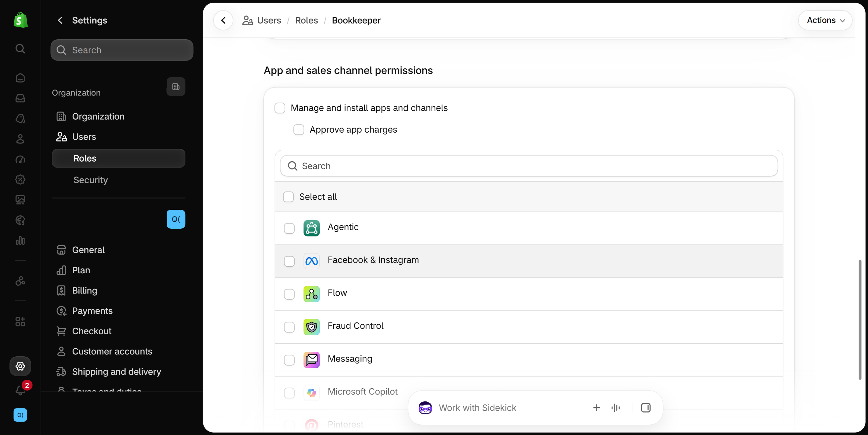Check the Facebook & Instagram checkbox
868x435 pixels.
pos(289,261)
